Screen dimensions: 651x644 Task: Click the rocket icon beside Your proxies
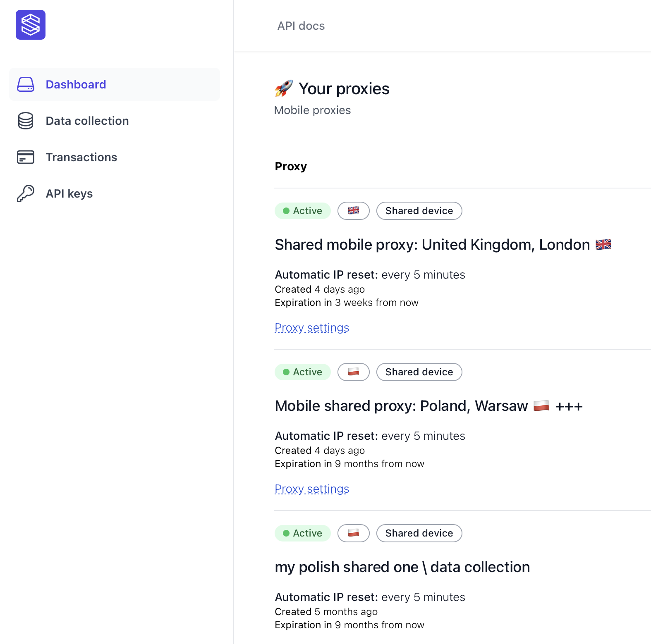[284, 88]
